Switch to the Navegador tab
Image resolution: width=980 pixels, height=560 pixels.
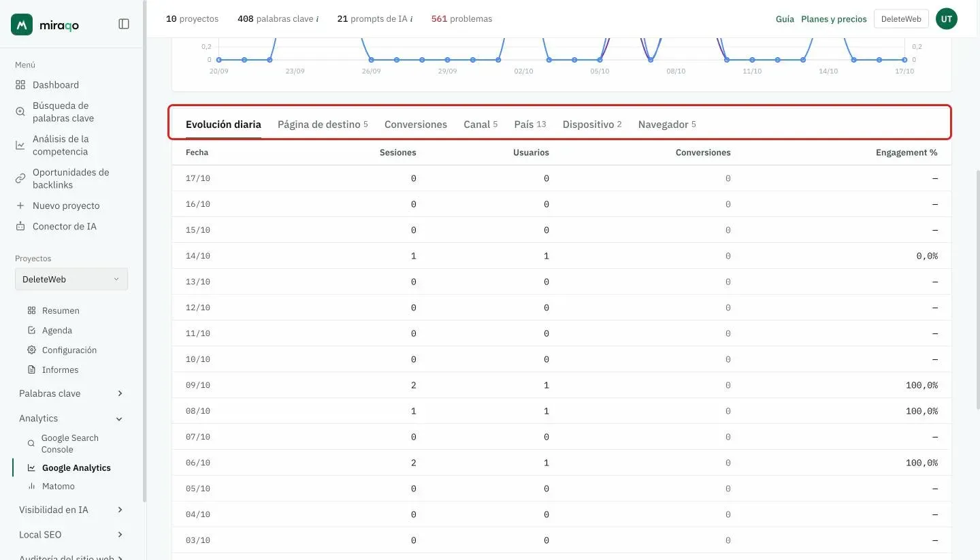(667, 125)
